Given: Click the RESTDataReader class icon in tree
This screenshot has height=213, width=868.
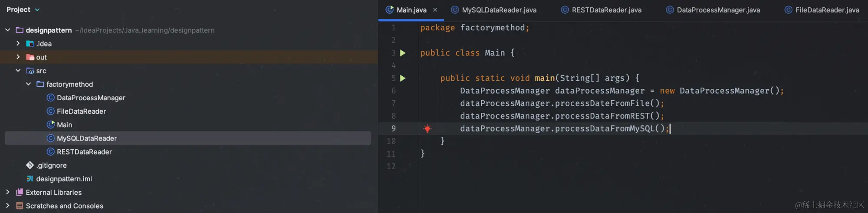Looking at the screenshot, I should pyautogui.click(x=51, y=151).
